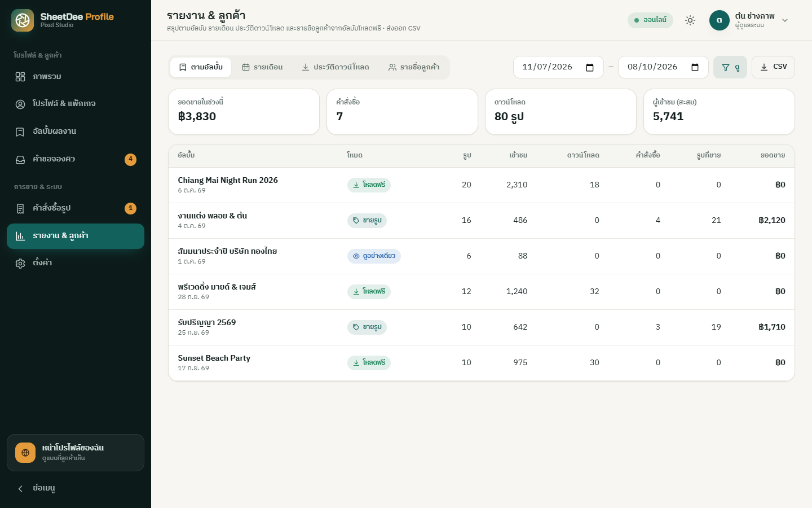Click the start date field 11/07/2026
The height and width of the screenshot is (508, 812).
(558, 67)
